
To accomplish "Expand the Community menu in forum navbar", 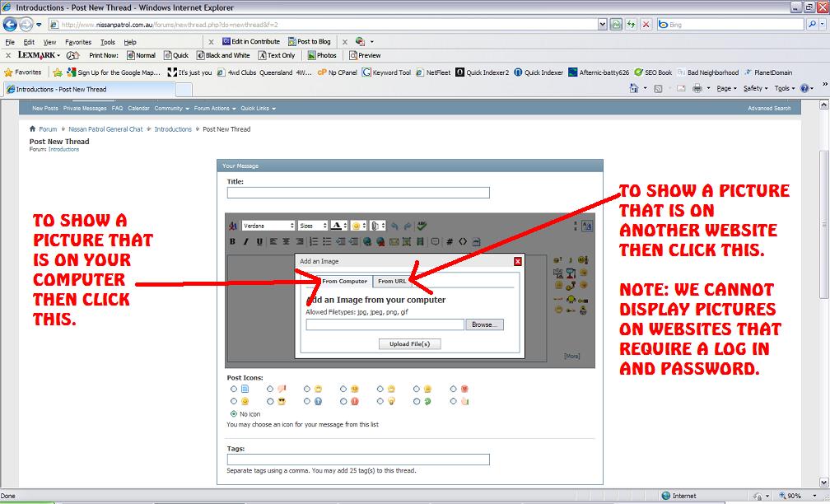I will (171, 109).
